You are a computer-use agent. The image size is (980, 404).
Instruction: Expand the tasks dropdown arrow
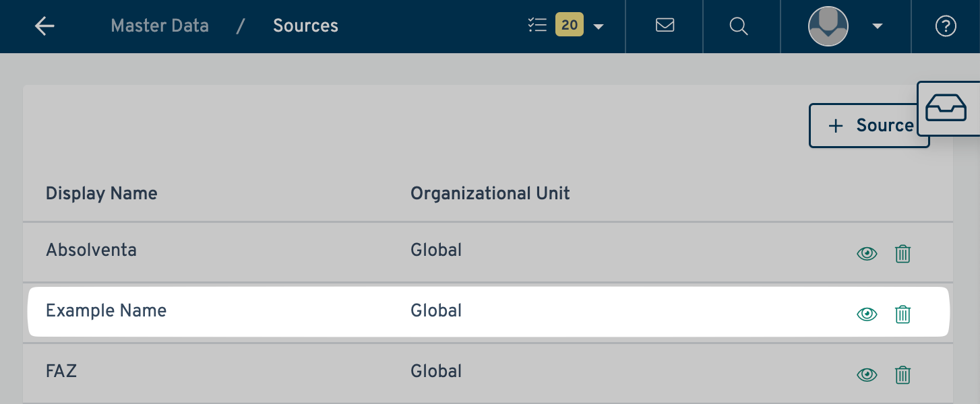(599, 27)
